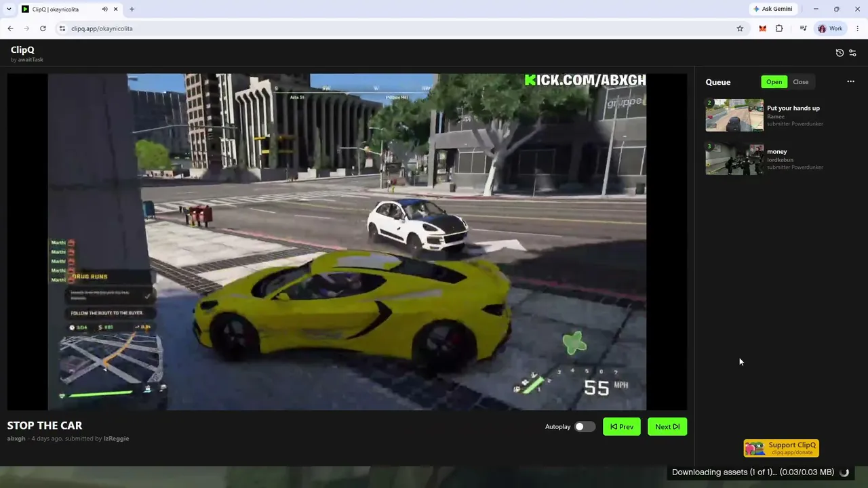Click the main video player
Screen dimensions: 868x488
point(347,242)
